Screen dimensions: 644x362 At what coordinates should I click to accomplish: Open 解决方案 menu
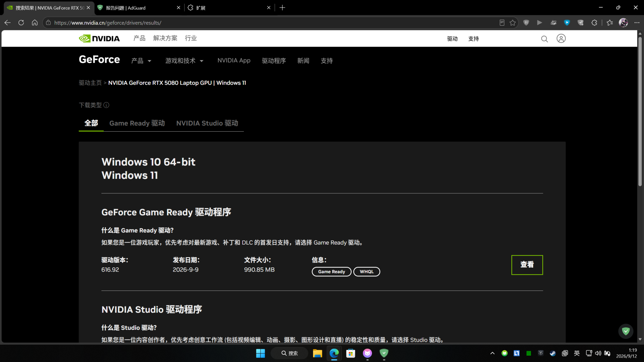point(165,38)
